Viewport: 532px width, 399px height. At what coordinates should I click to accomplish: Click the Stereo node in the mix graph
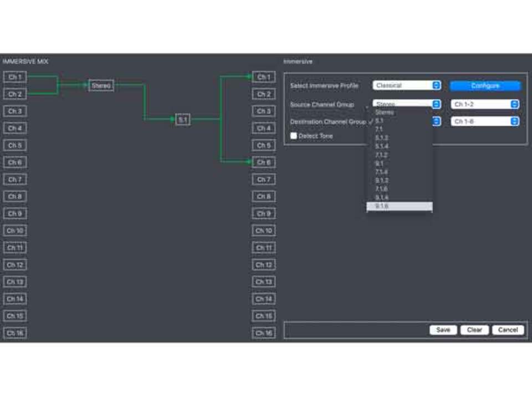point(101,85)
